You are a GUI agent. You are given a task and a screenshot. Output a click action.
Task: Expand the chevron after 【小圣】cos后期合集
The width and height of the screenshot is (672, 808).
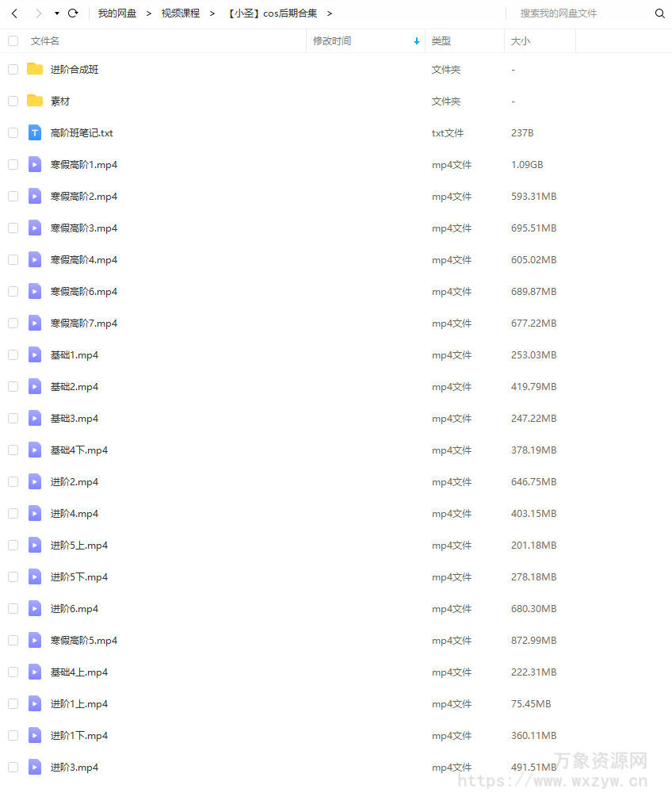click(330, 13)
